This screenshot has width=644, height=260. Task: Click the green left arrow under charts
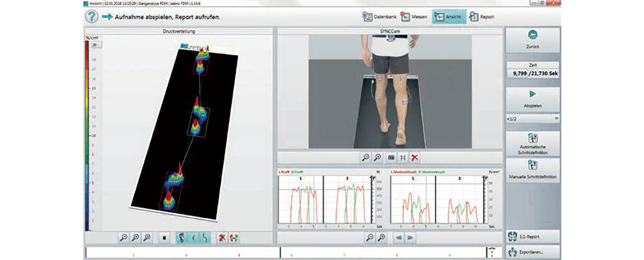[398, 238]
